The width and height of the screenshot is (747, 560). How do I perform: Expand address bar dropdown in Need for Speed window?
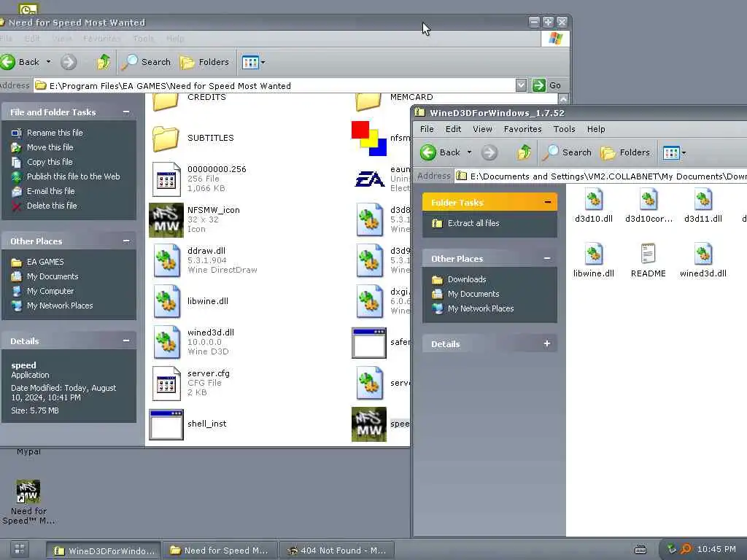coord(521,85)
